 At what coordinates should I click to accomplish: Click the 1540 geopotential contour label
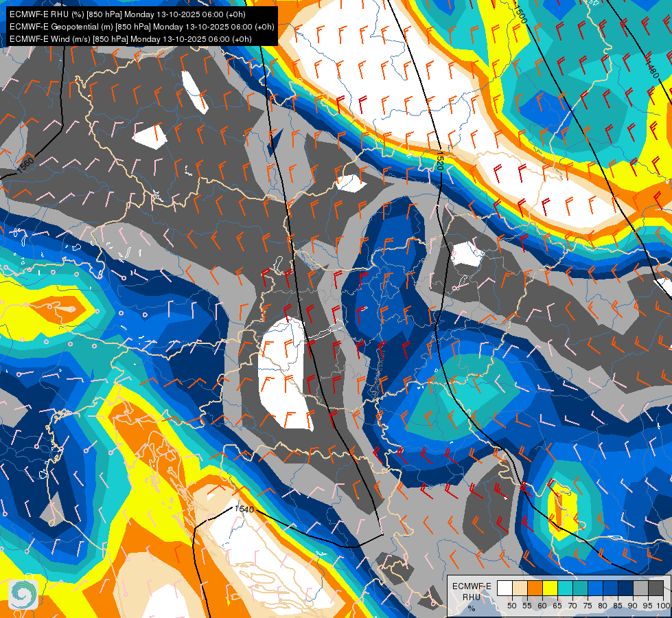pos(244,509)
